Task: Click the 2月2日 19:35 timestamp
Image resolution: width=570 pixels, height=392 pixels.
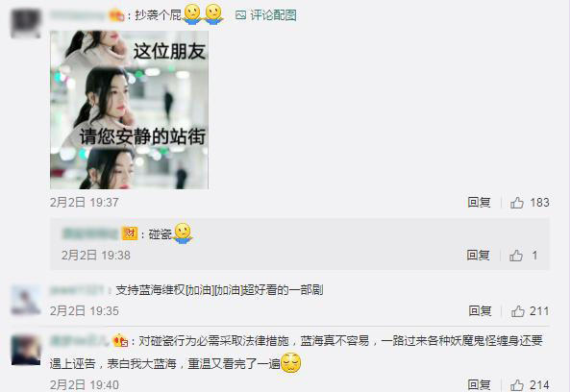Action: point(85,311)
